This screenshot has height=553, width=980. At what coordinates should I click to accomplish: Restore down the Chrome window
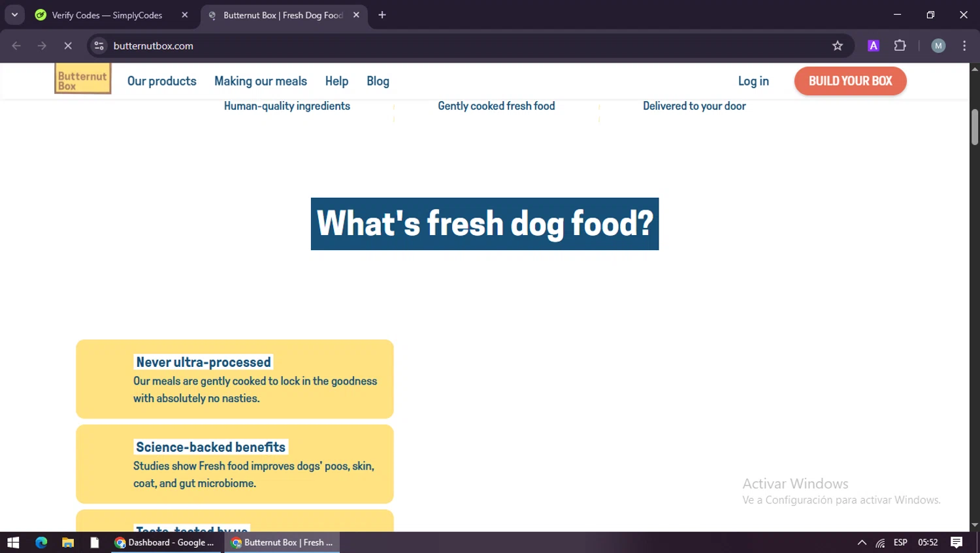[x=930, y=14]
